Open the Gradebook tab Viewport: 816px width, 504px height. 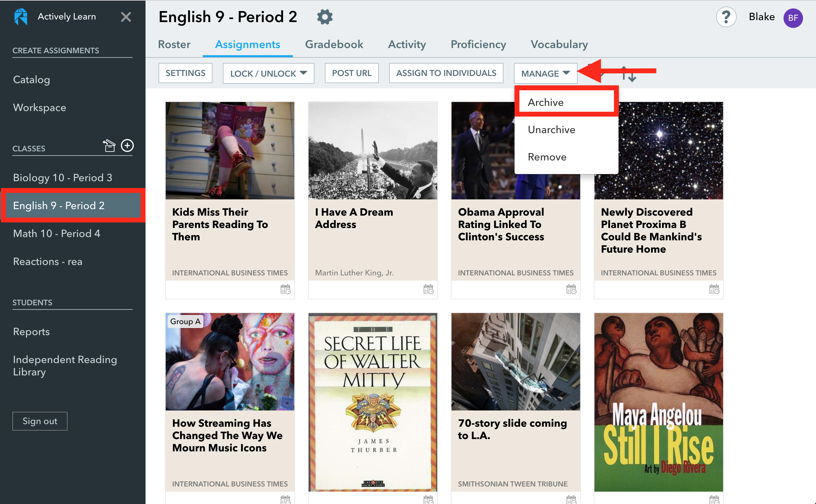334,44
